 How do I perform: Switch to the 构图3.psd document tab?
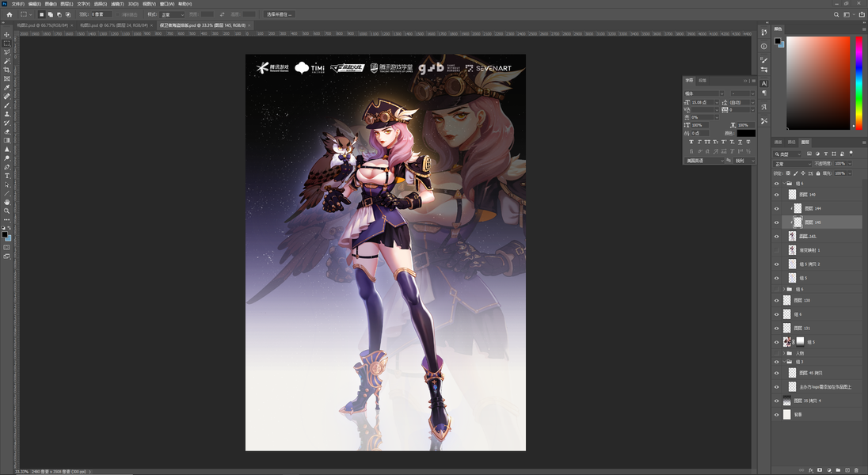(113, 25)
